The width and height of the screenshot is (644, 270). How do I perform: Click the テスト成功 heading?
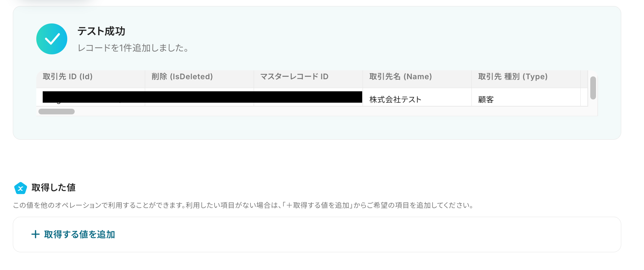tap(101, 31)
